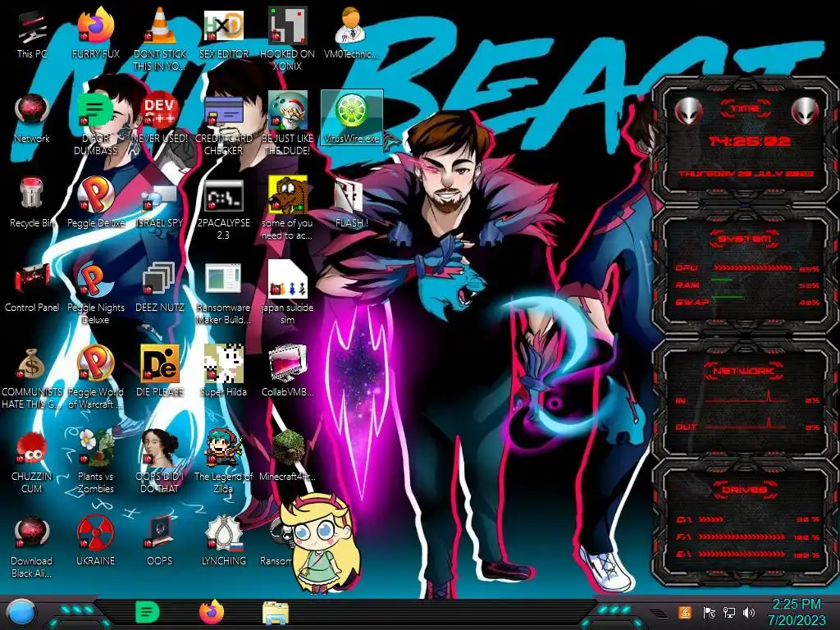Open the green chat app on taskbar

pos(147,612)
